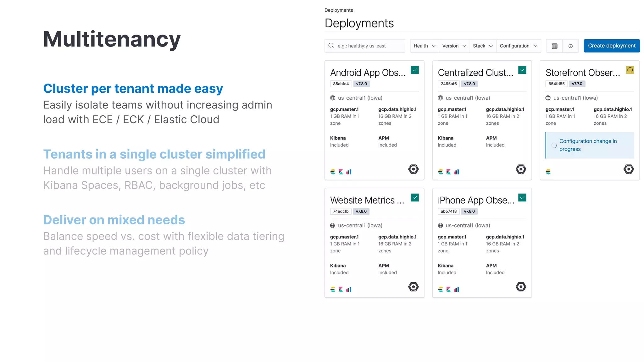Screen dimensions: 644x362
Task: Open the Version filter dropdown
Action: pyautogui.click(x=454, y=46)
